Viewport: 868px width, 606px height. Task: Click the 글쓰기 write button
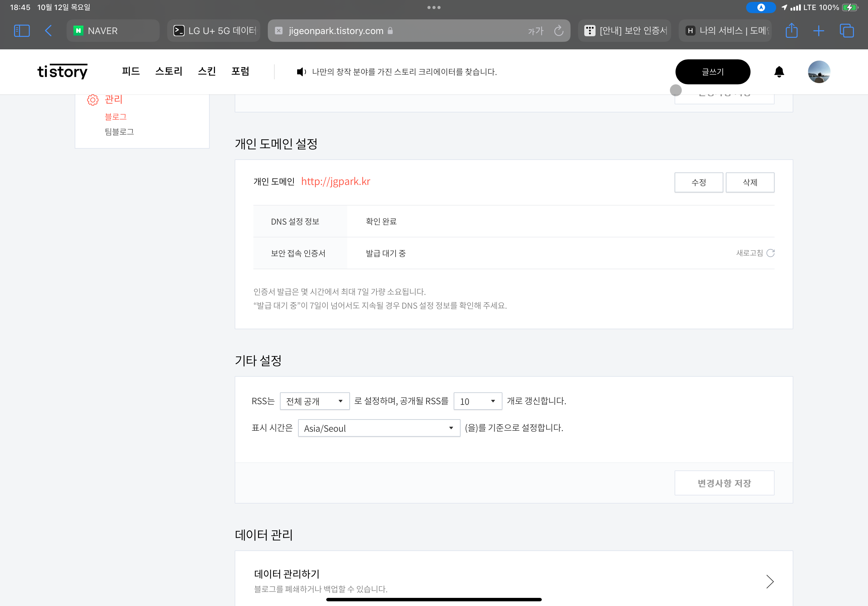713,72
